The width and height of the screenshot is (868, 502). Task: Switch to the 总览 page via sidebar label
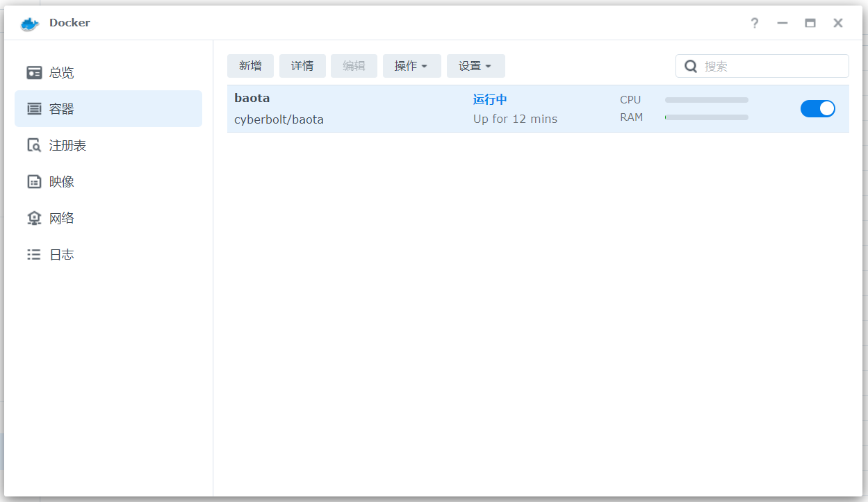pyautogui.click(x=61, y=72)
